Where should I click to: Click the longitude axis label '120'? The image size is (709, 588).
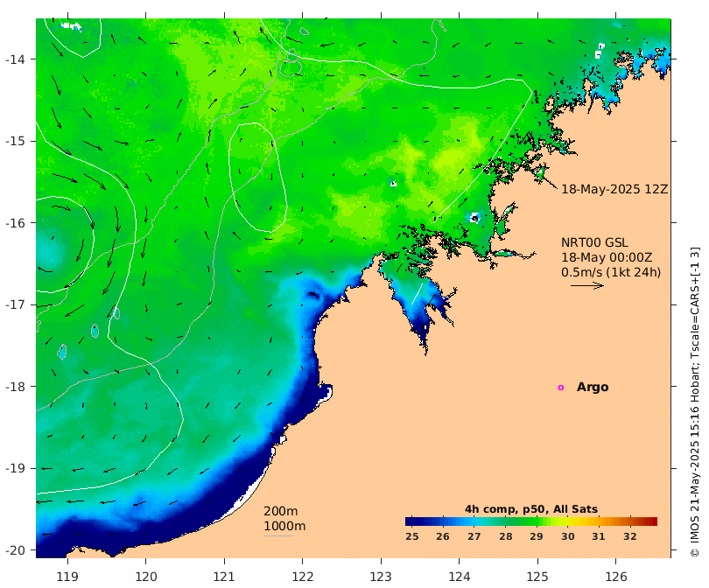click(146, 577)
